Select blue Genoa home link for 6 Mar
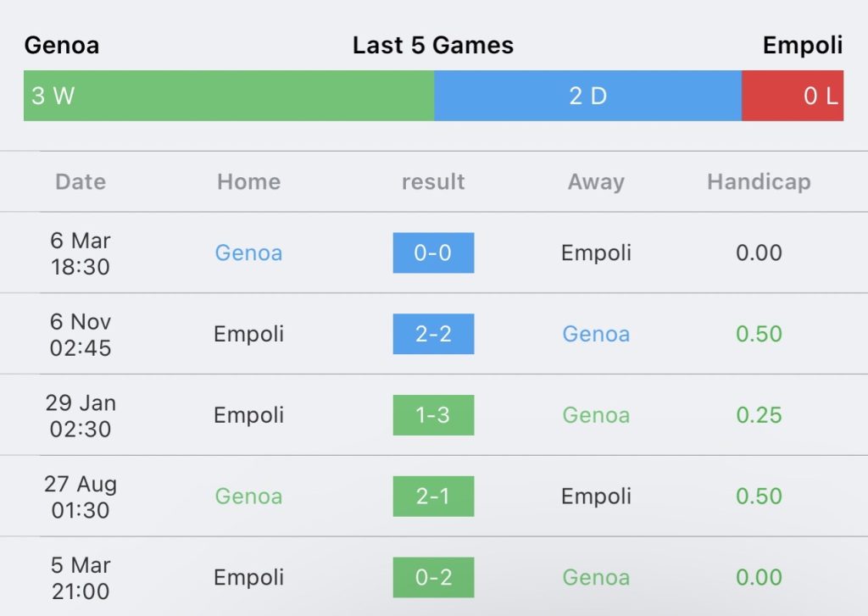The height and width of the screenshot is (616, 868). coord(248,253)
